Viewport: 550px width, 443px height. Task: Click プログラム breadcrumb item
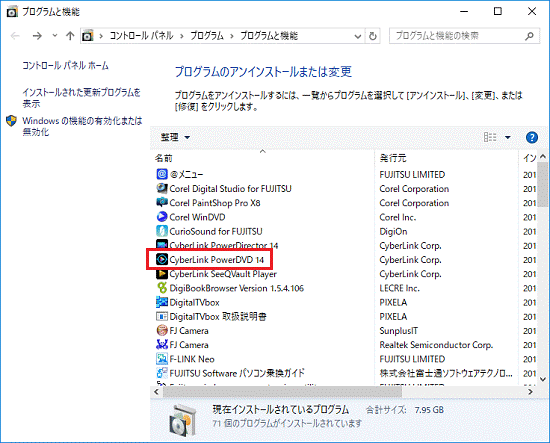tap(207, 36)
